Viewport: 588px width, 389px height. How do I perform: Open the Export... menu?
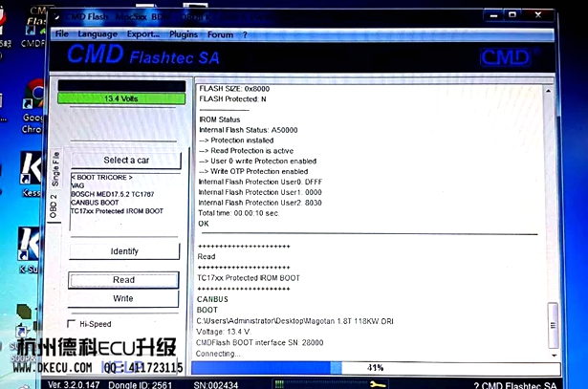coord(143,34)
